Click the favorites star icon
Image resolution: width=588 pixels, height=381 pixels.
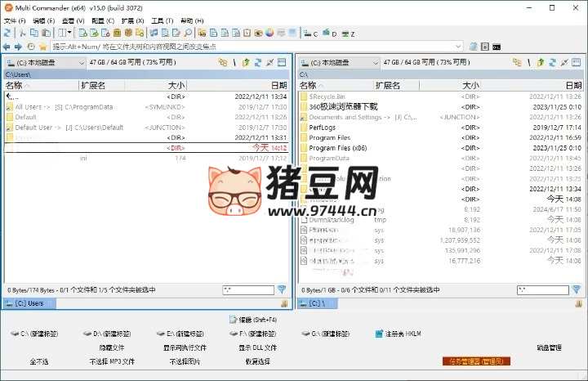(42, 47)
